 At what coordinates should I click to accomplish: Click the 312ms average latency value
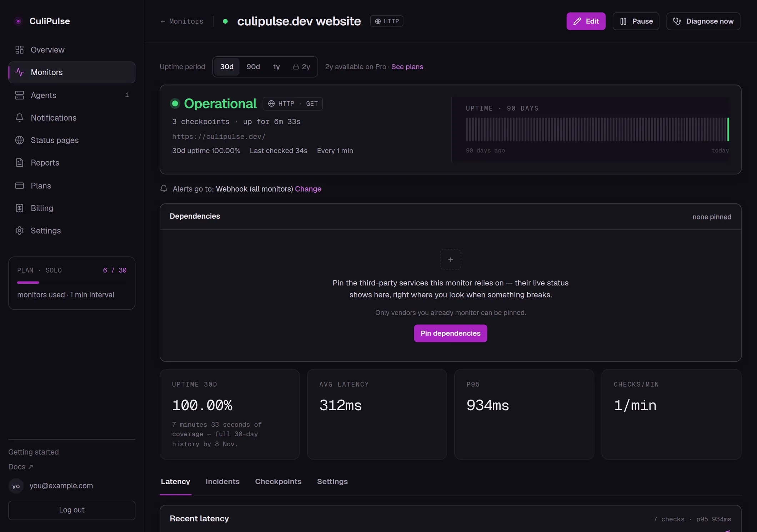(340, 406)
